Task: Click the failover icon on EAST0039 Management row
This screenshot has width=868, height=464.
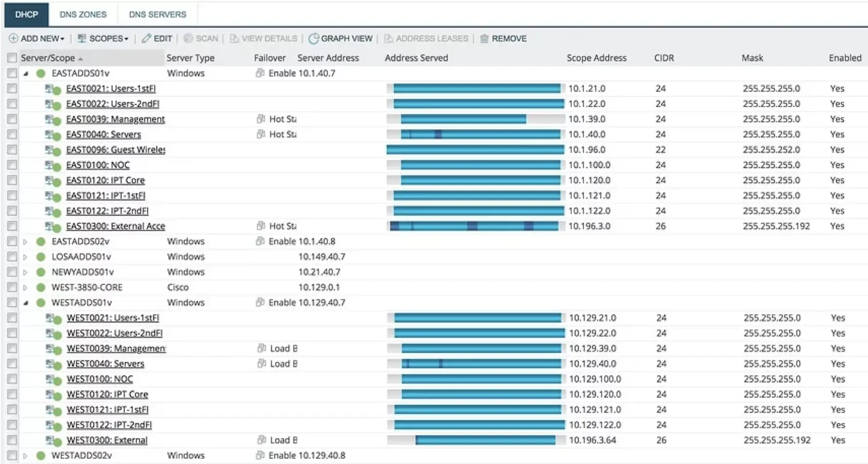Action: click(x=260, y=119)
